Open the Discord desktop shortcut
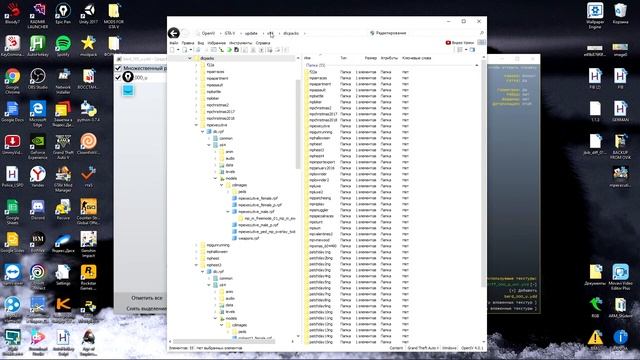This screenshot has height=360, width=640. point(38,209)
